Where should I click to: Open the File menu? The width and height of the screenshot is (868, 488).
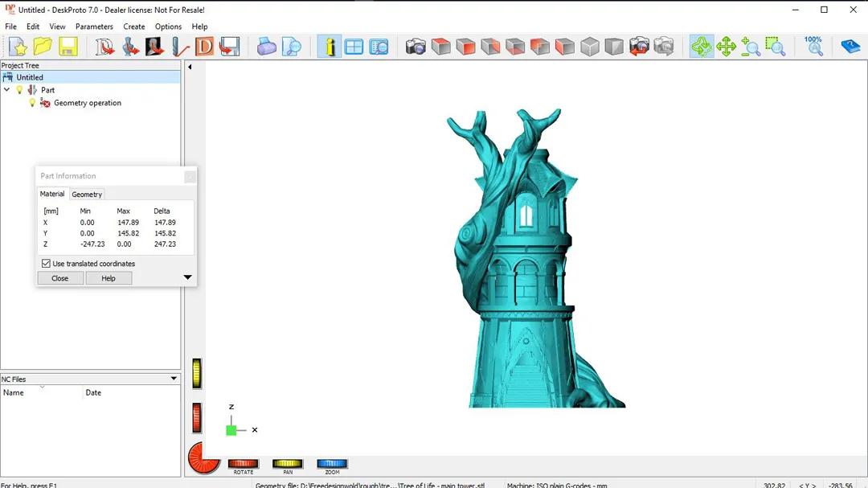10,27
